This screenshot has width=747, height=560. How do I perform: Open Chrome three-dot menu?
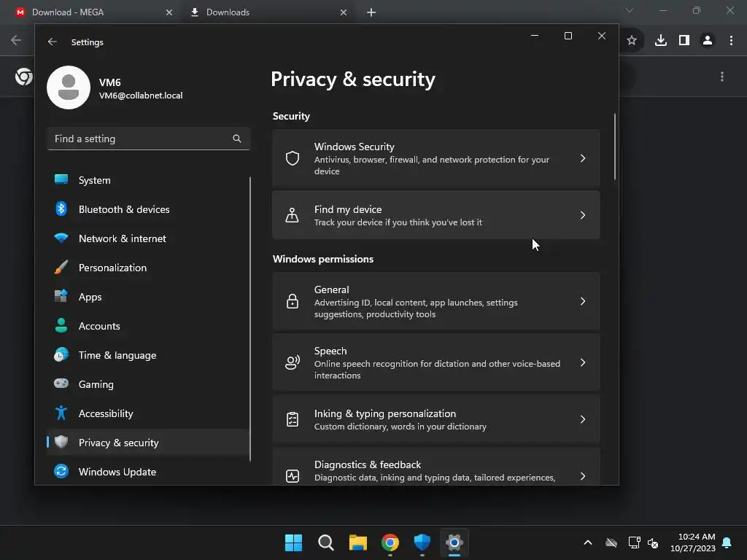(731, 41)
